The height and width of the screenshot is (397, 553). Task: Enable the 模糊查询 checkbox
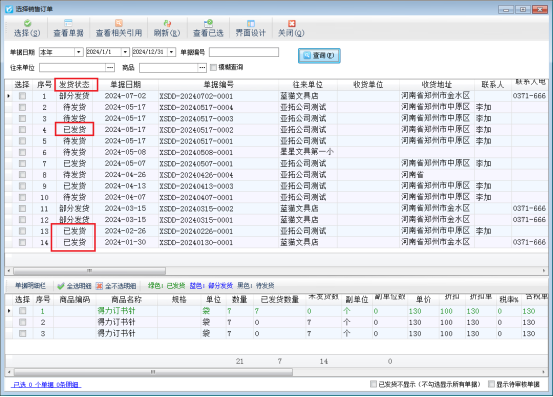point(213,67)
